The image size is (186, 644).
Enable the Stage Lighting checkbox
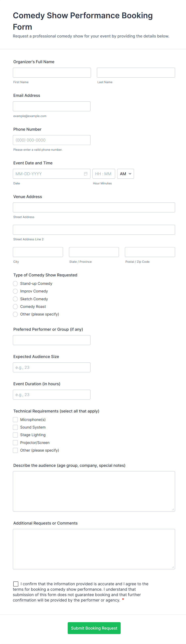click(x=15, y=435)
